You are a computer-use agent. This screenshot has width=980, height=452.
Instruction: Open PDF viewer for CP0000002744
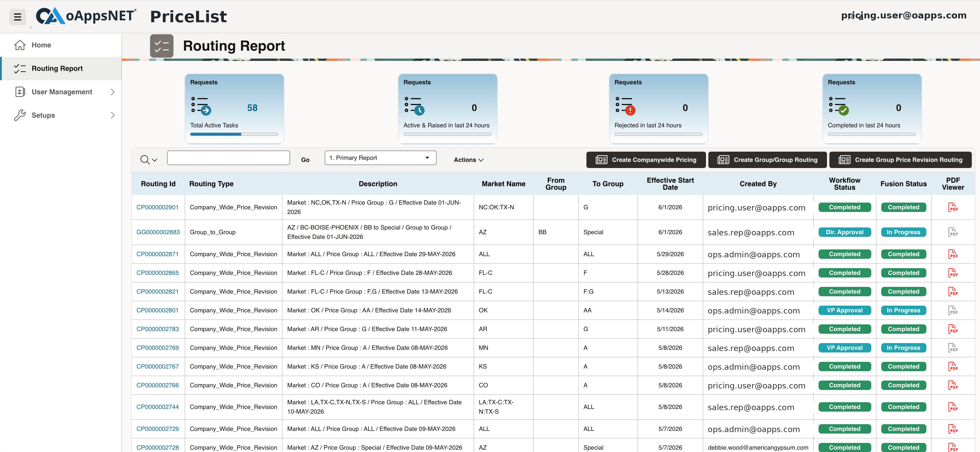point(953,407)
